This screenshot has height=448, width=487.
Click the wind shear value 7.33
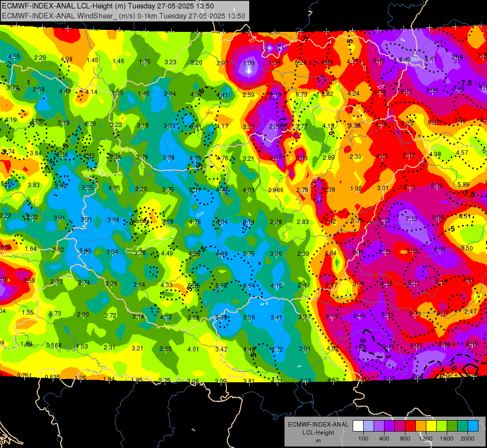[411, 219]
